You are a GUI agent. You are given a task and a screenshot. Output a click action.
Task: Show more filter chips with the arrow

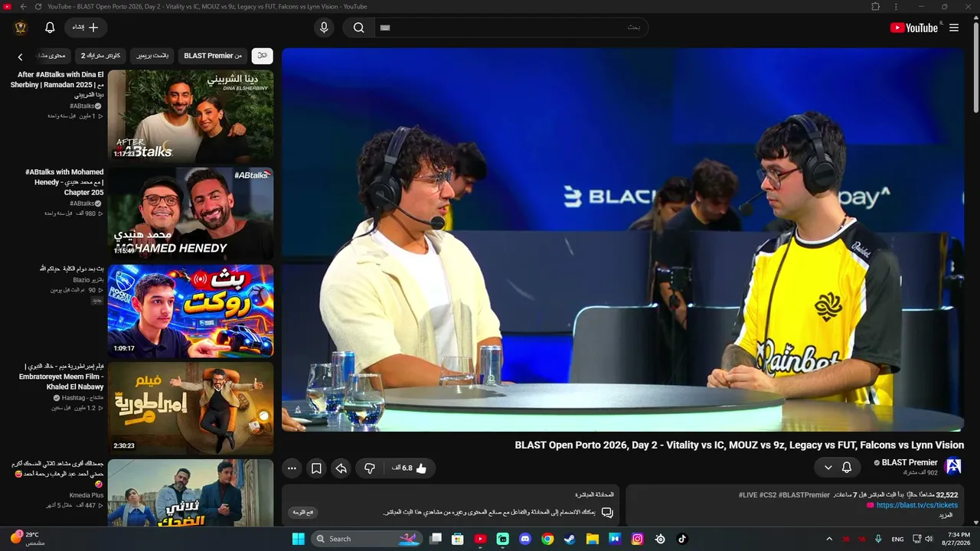point(21,56)
